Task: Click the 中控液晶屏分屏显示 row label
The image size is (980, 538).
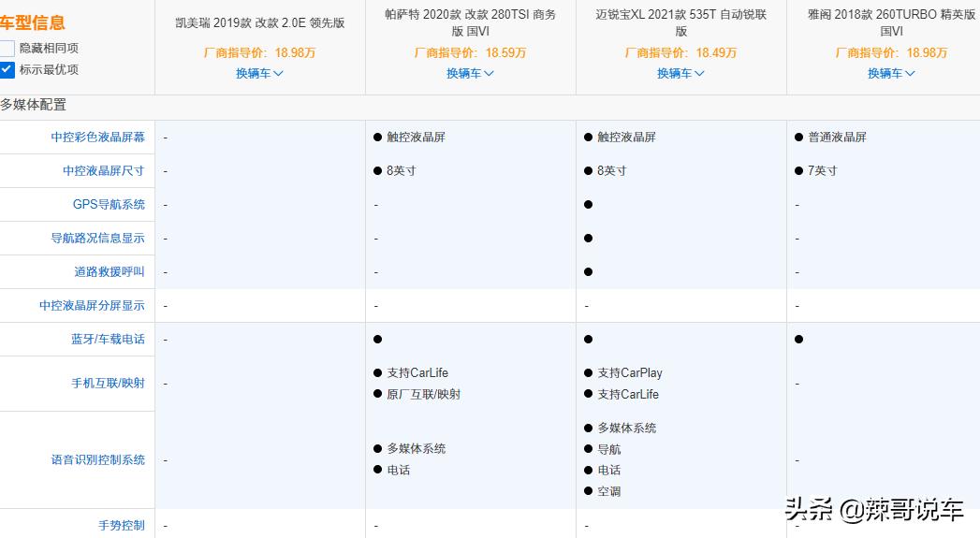Action: (92, 306)
